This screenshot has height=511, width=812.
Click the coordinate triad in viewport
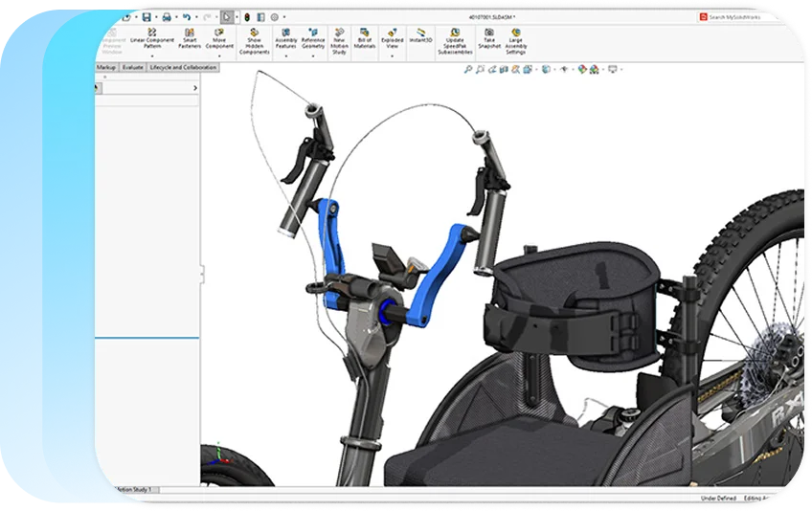click(x=221, y=455)
